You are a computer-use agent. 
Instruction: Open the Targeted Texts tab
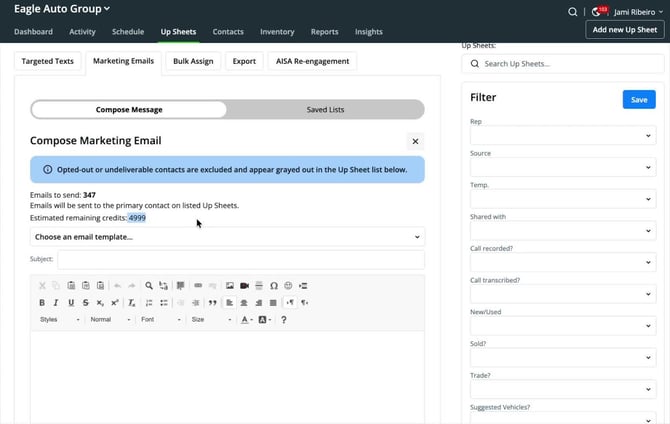click(x=47, y=61)
